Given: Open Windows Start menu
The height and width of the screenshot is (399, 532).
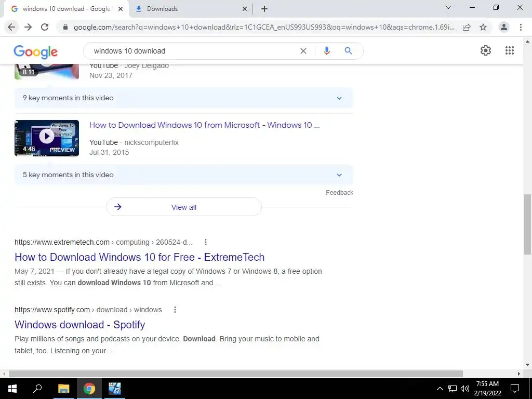Looking at the screenshot, I should tap(12, 389).
